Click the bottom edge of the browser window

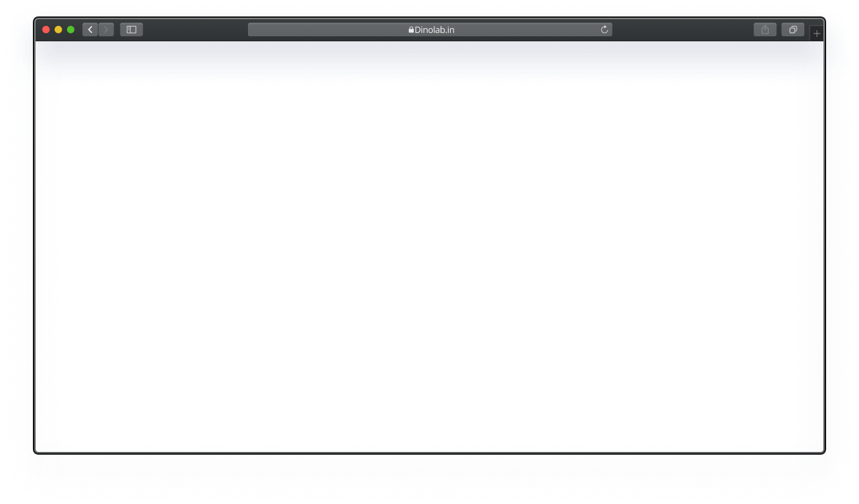pyautogui.click(x=429, y=452)
